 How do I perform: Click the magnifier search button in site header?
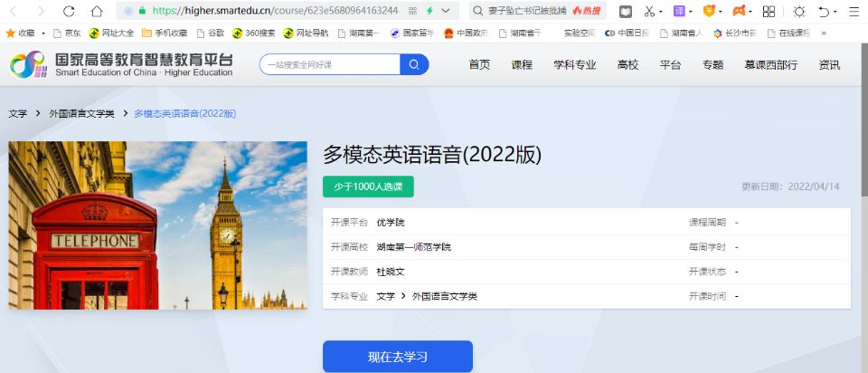(x=414, y=64)
